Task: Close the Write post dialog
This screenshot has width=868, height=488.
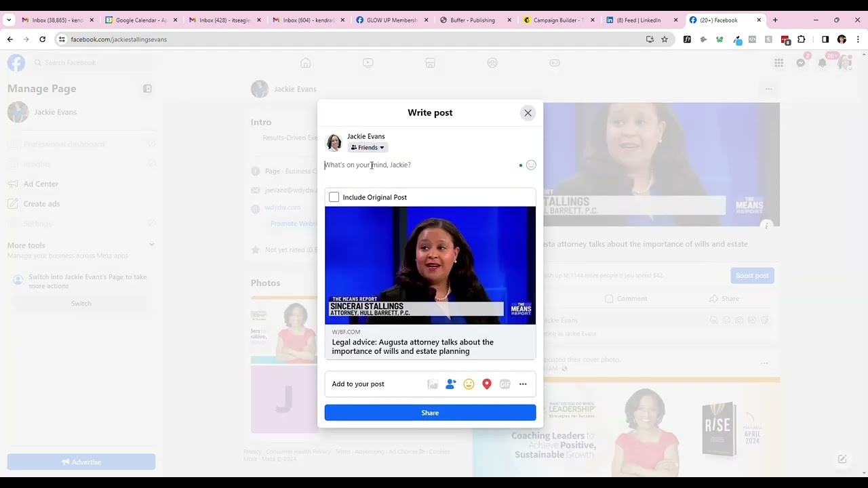Action: click(528, 113)
